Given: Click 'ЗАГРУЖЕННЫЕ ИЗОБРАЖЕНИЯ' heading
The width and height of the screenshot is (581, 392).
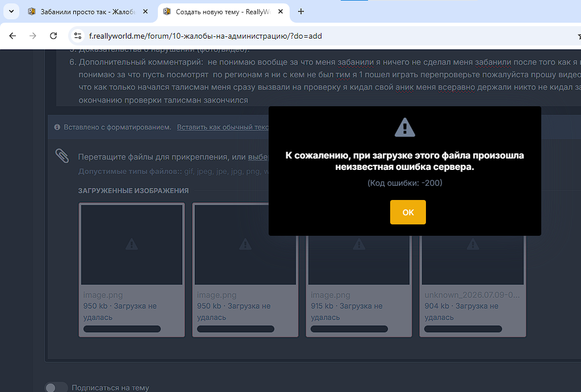Looking at the screenshot, I should coord(133,190).
